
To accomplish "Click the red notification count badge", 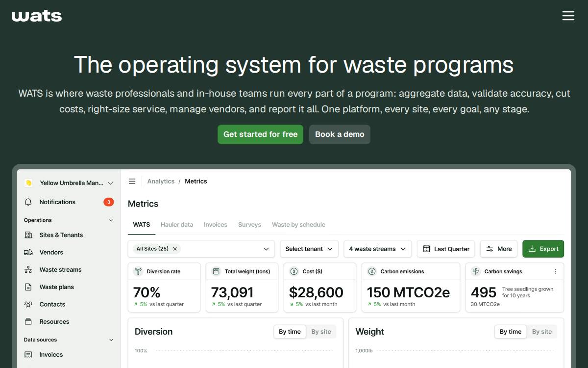I will click(x=109, y=202).
